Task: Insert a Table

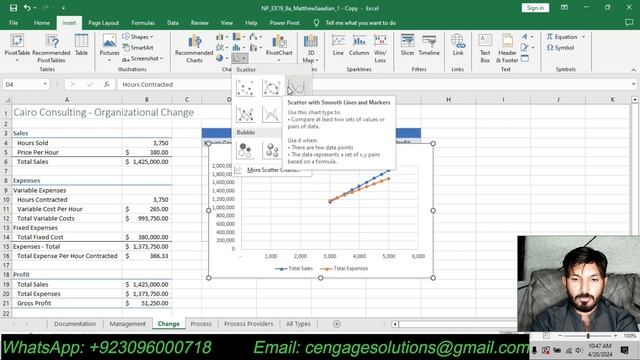Action: tap(81, 45)
